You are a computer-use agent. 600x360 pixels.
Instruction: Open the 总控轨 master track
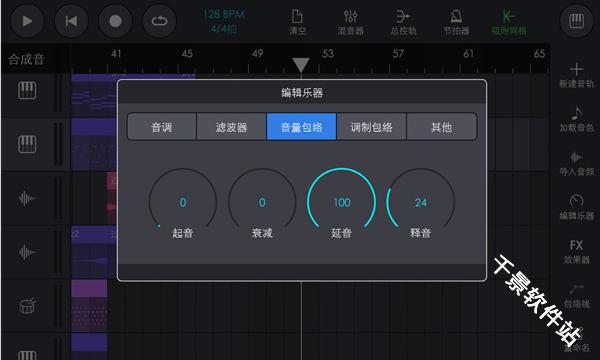(403, 22)
